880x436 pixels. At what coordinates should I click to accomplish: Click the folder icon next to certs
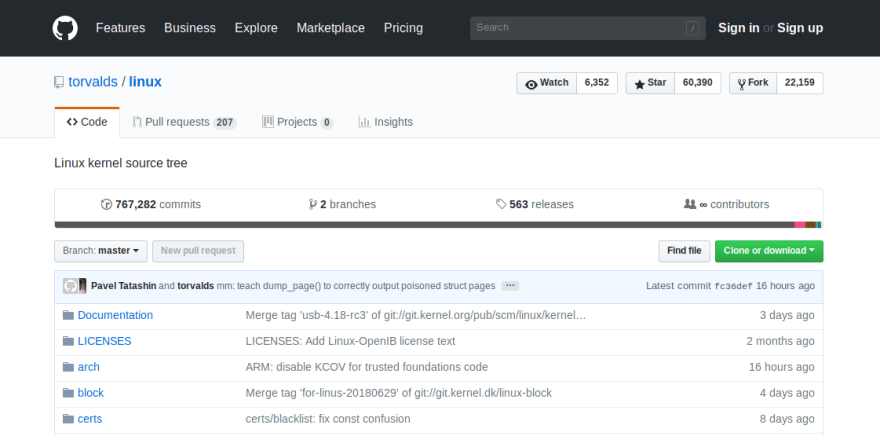[x=68, y=419]
